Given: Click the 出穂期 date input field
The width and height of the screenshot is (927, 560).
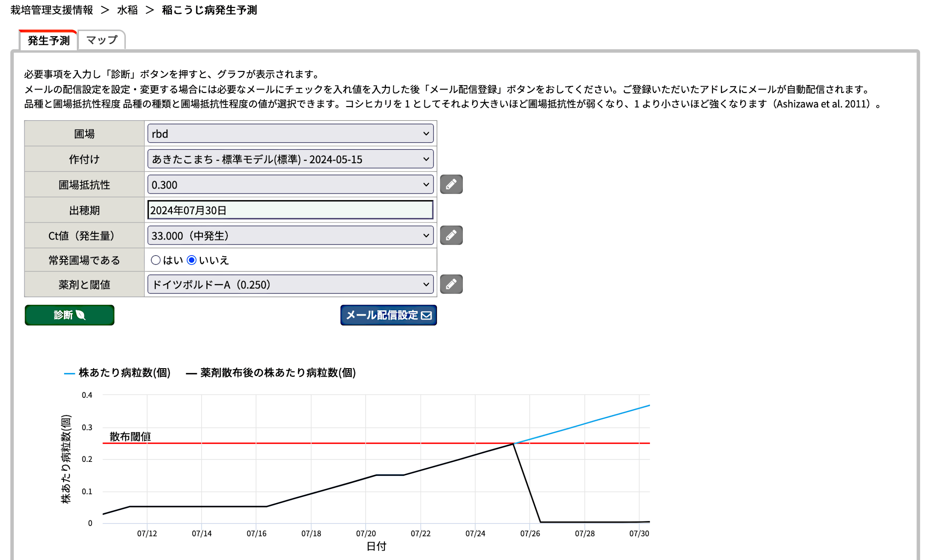Looking at the screenshot, I should [x=290, y=210].
